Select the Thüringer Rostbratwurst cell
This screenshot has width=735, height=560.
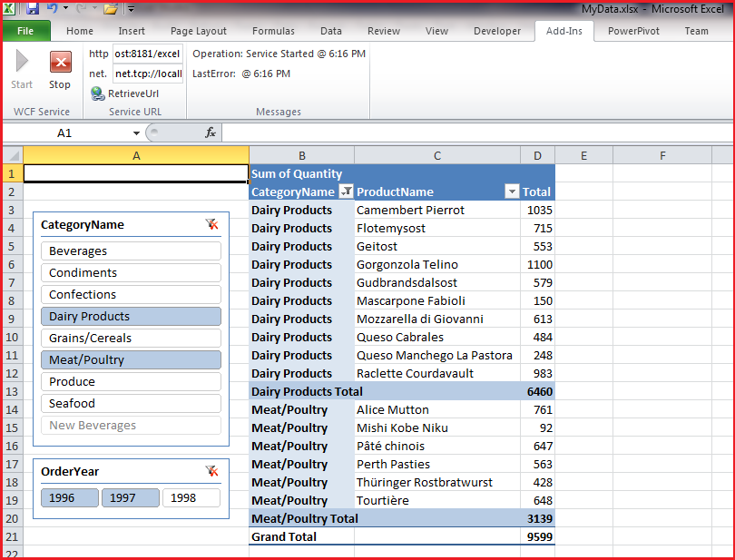437,482
